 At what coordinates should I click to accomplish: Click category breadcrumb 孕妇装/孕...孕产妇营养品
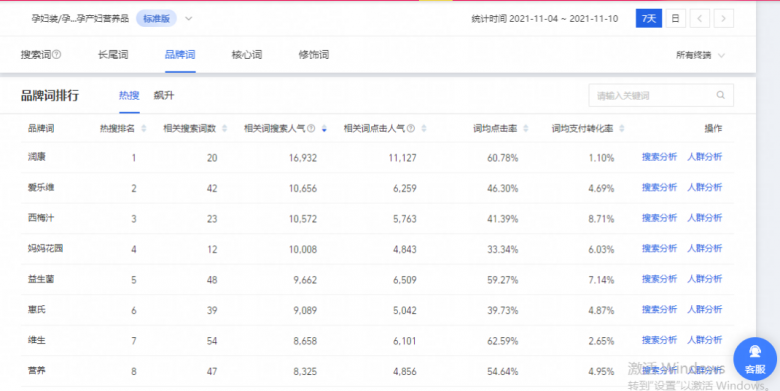click(80, 19)
